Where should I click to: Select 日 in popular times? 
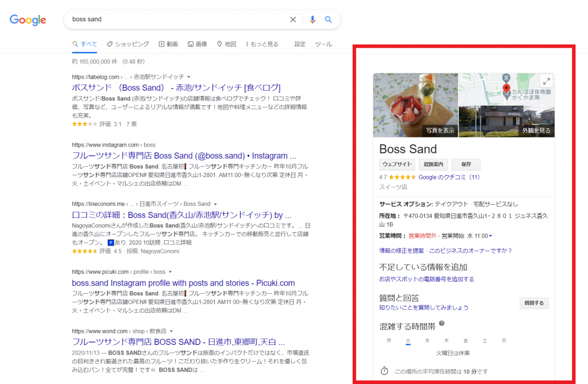point(504,340)
